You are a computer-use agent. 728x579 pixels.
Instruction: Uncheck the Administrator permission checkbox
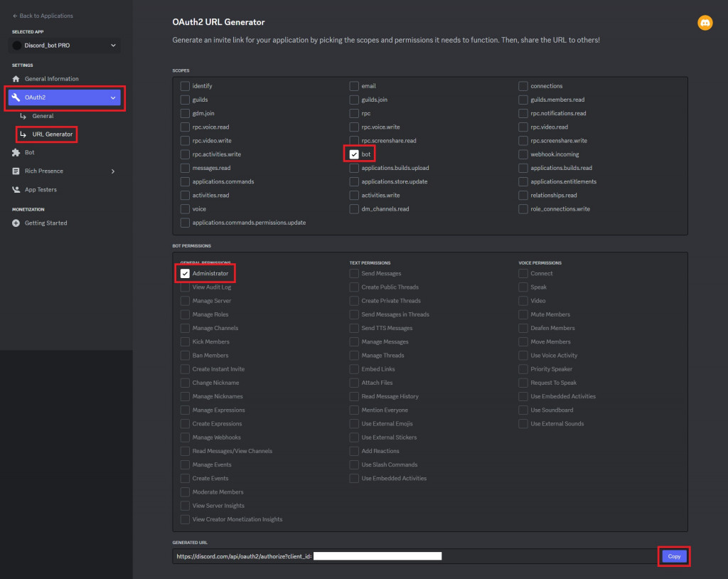point(185,273)
